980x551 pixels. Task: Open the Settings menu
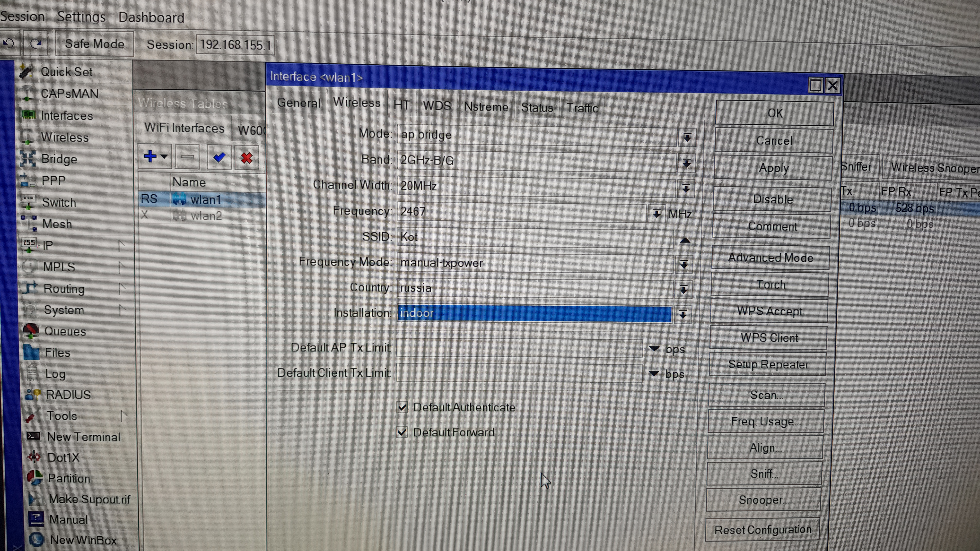click(81, 17)
